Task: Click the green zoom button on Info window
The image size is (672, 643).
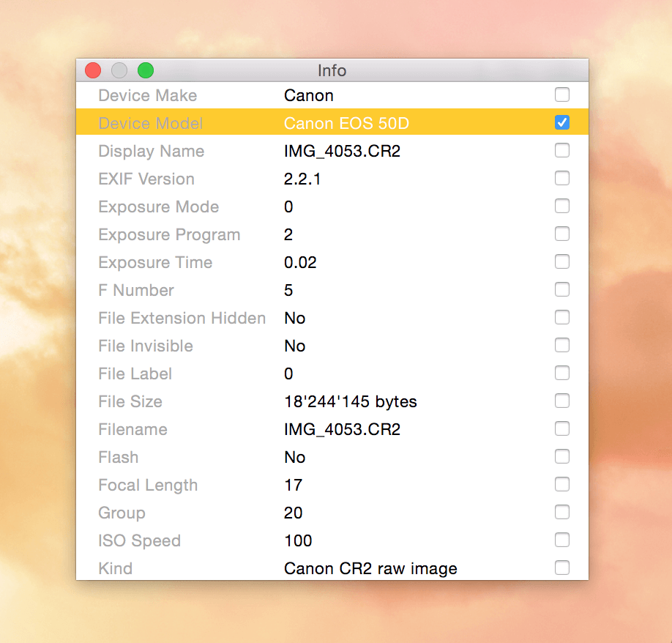Action: tap(145, 70)
